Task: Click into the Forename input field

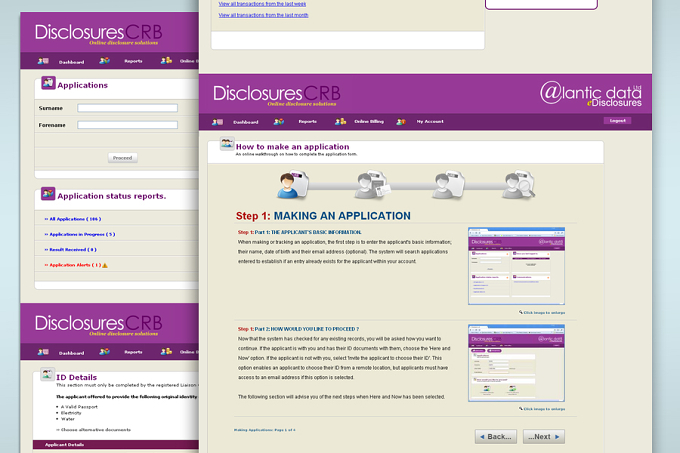Action: (128, 125)
